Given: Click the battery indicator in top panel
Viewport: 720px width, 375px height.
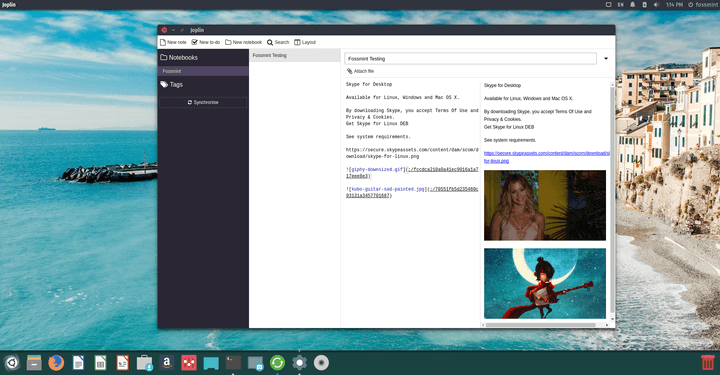Looking at the screenshot, I should pos(644,5).
